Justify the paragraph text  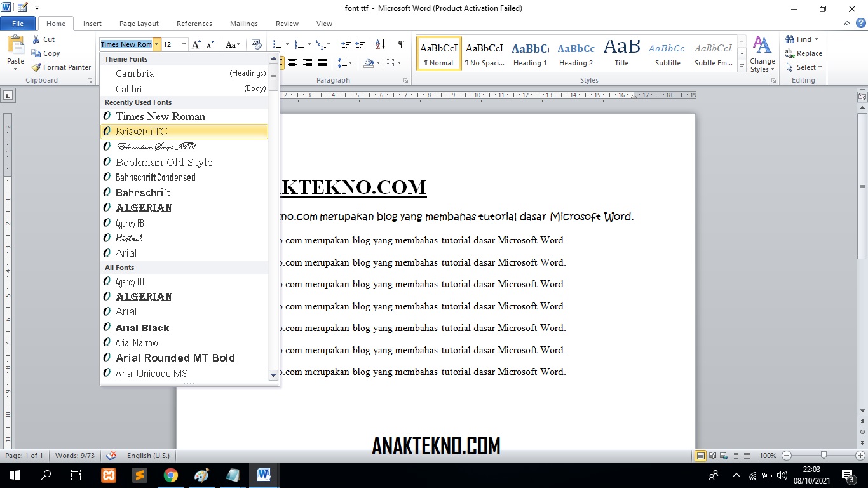323,63
